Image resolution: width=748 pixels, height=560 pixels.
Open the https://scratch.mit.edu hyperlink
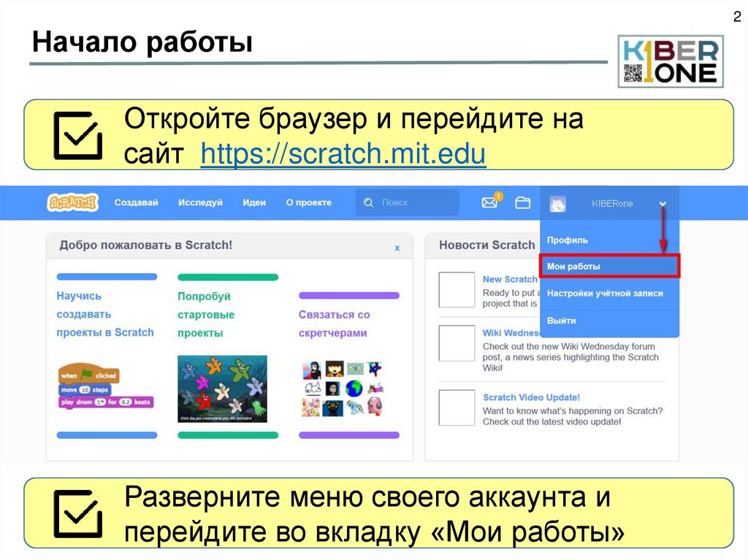click(343, 153)
